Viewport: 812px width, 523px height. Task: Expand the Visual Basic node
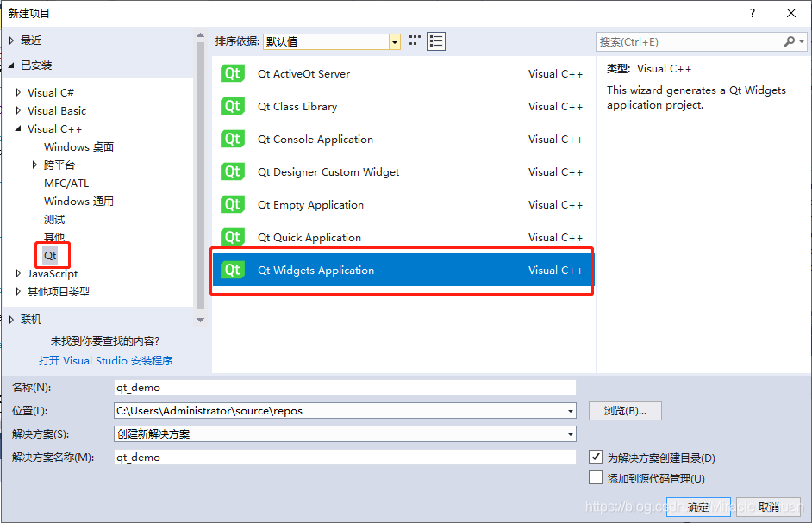click(x=19, y=110)
